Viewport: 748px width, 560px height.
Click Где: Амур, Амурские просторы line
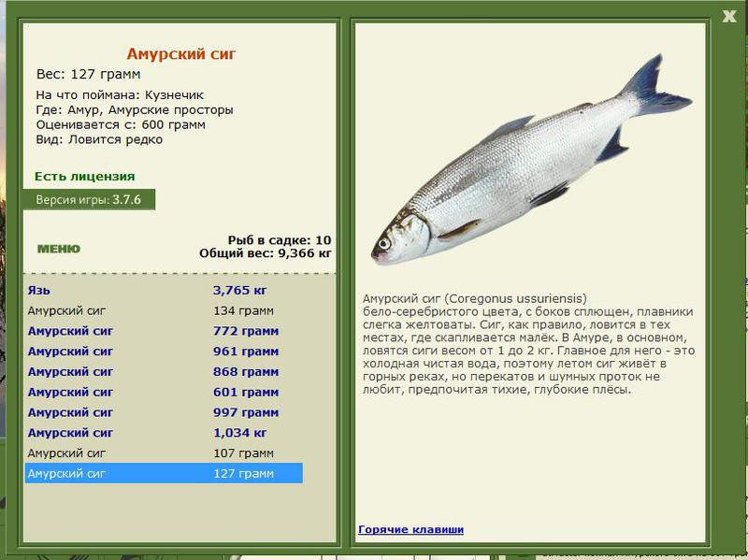tap(135, 109)
